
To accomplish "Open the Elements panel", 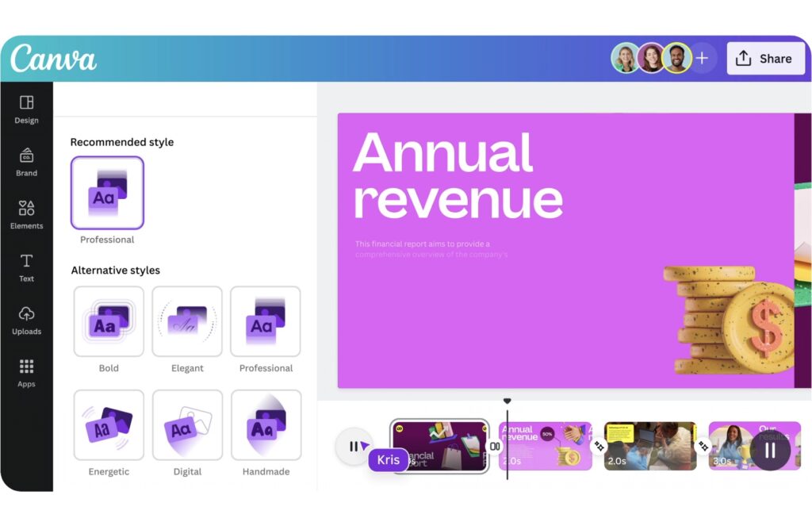I will click(26, 214).
